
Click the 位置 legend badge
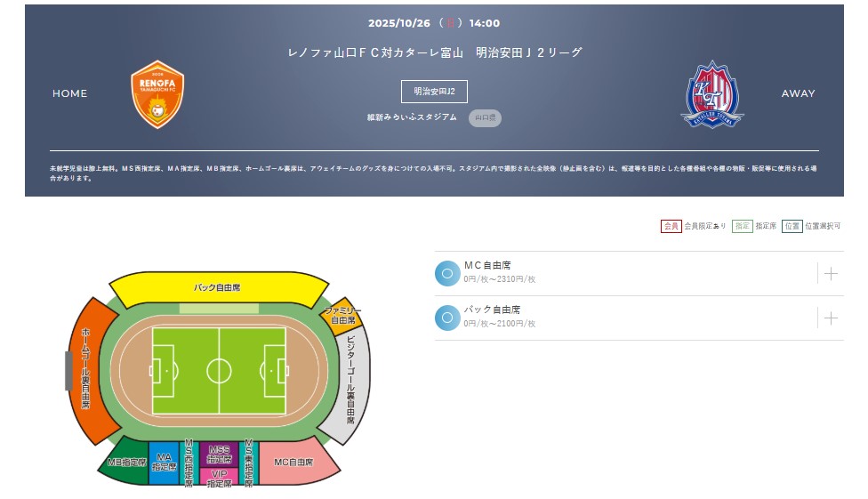click(x=792, y=226)
